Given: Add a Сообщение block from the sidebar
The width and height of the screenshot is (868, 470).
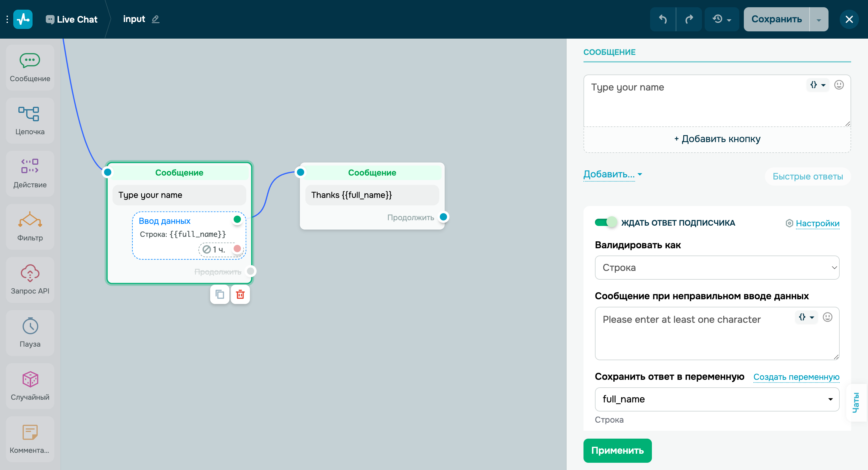Looking at the screenshot, I should pos(30,68).
